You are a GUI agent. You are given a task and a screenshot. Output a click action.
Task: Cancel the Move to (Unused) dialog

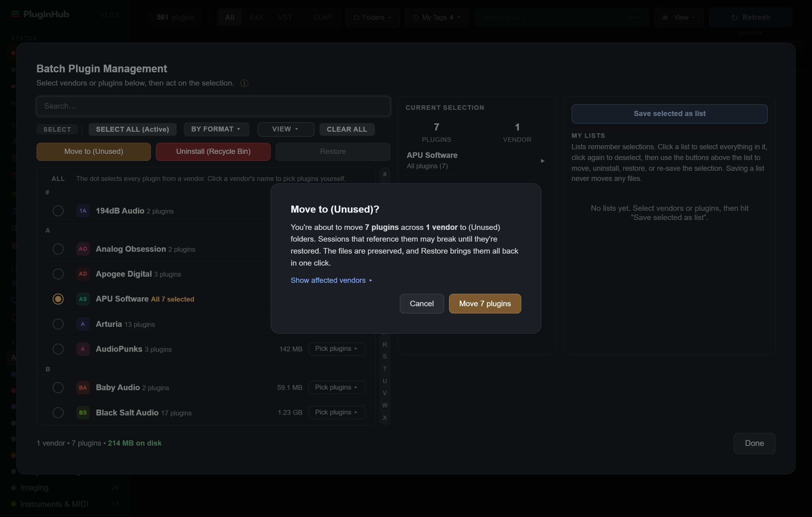(x=421, y=303)
